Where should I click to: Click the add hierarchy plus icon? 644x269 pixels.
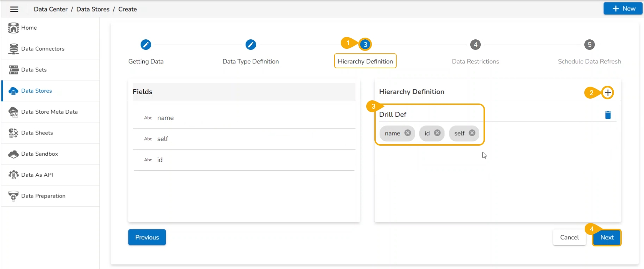(608, 93)
